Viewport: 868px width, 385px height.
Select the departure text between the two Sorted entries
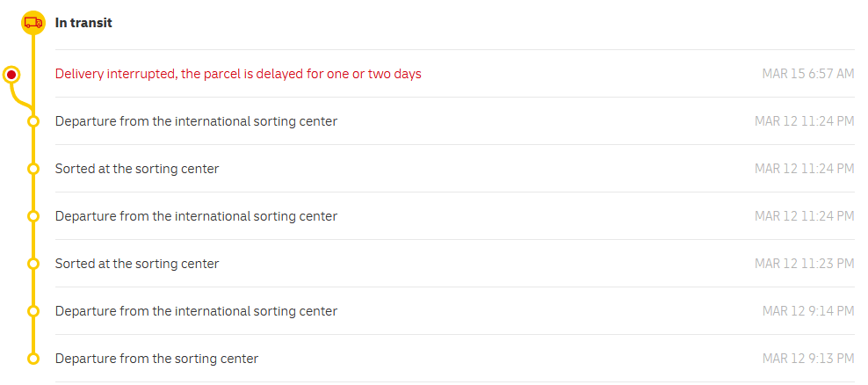pyautogui.click(x=196, y=216)
